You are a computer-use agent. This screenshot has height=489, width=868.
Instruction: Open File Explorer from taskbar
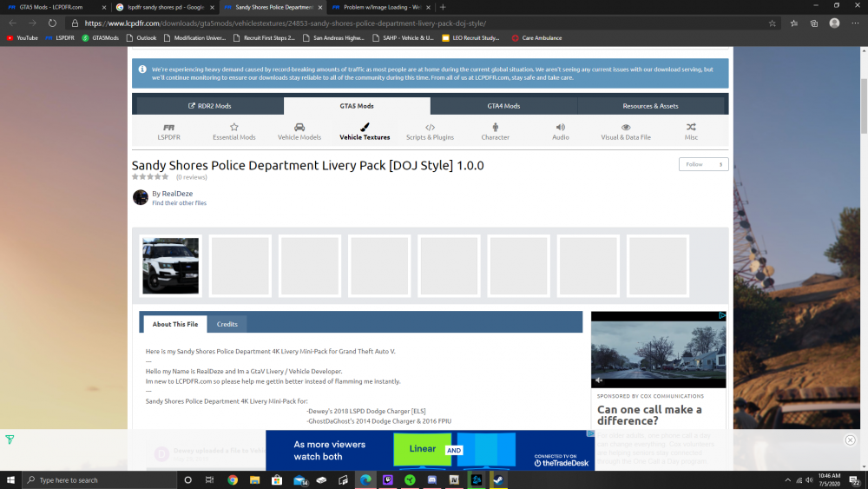(x=254, y=480)
